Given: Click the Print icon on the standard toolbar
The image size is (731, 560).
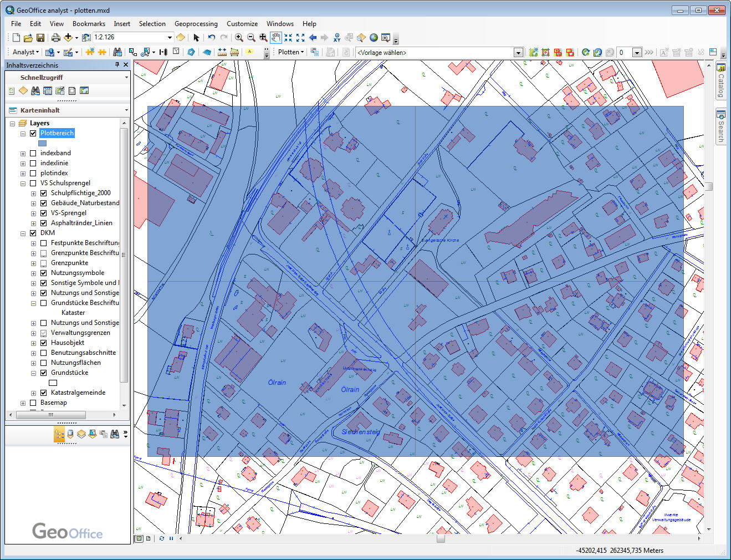Looking at the screenshot, I should click(x=55, y=38).
